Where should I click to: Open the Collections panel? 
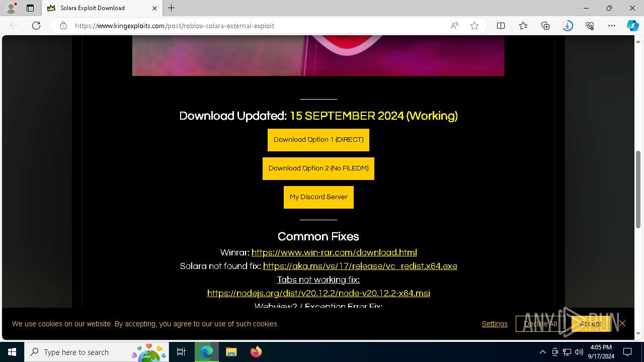click(x=545, y=26)
